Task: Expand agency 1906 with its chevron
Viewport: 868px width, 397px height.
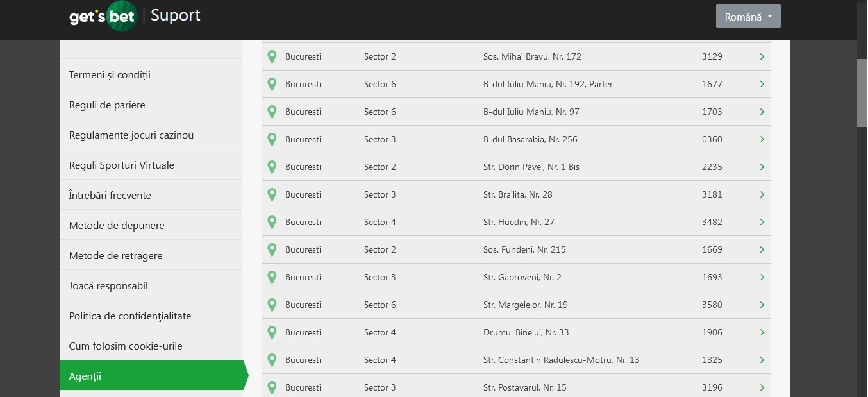Action: [762, 332]
